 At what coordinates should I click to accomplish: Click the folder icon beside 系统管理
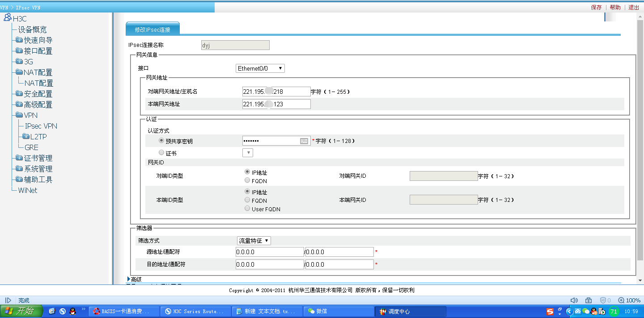pos(19,169)
